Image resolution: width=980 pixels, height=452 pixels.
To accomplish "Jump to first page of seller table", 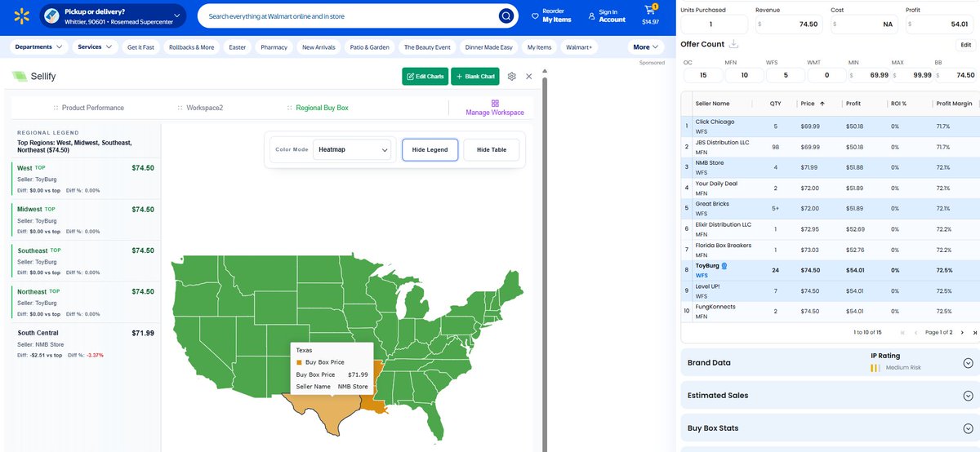I will click(x=902, y=332).
